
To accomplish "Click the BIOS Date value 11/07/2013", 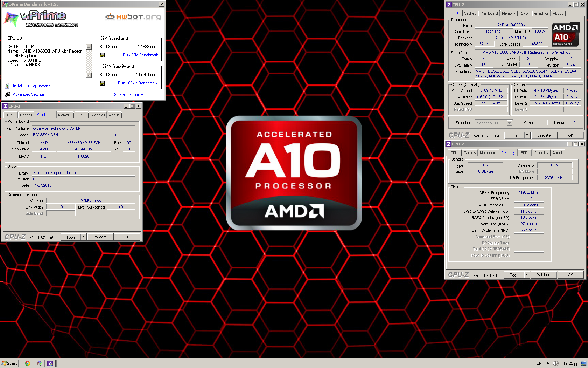I will 83,185.
